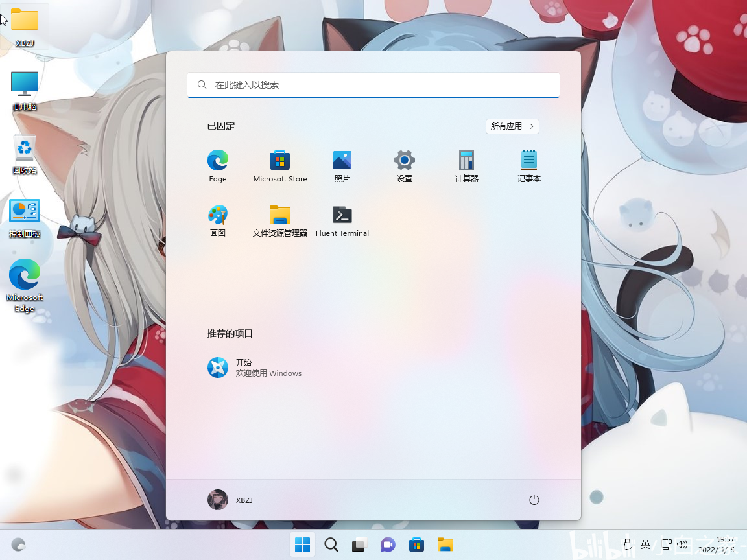Open the 记事本 notepad app

point(529,166)
